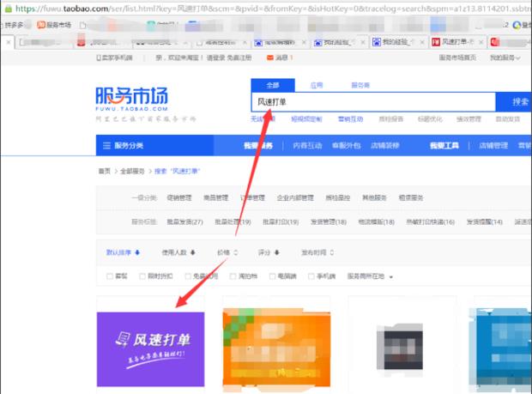Tick the 限时折扣 checkbox
Viewport: 532px width, 394px height.
(x=142, y=276)
